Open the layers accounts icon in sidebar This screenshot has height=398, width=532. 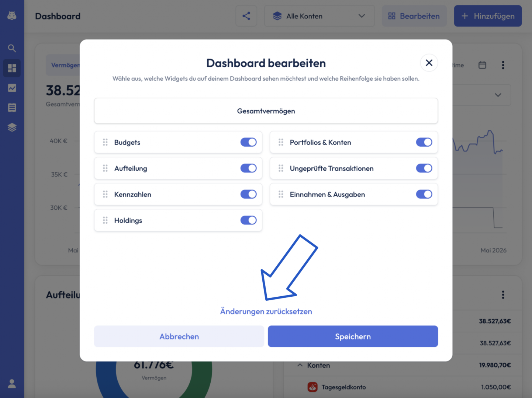coord(12,128)
